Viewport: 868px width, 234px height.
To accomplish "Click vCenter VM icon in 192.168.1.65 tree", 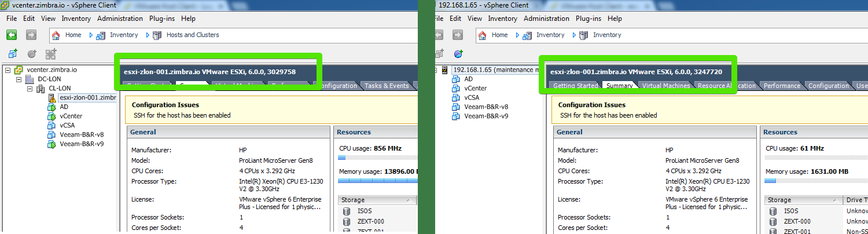I will click(457, 88).
